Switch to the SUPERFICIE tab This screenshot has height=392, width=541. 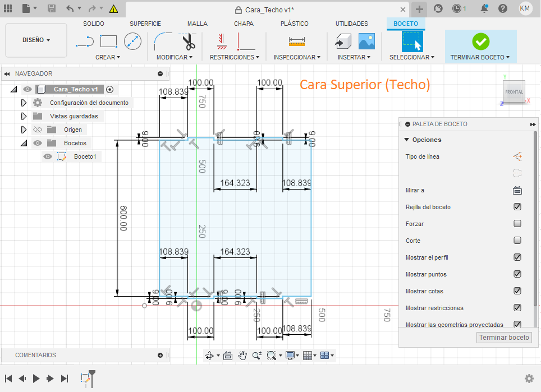point(145,24)
